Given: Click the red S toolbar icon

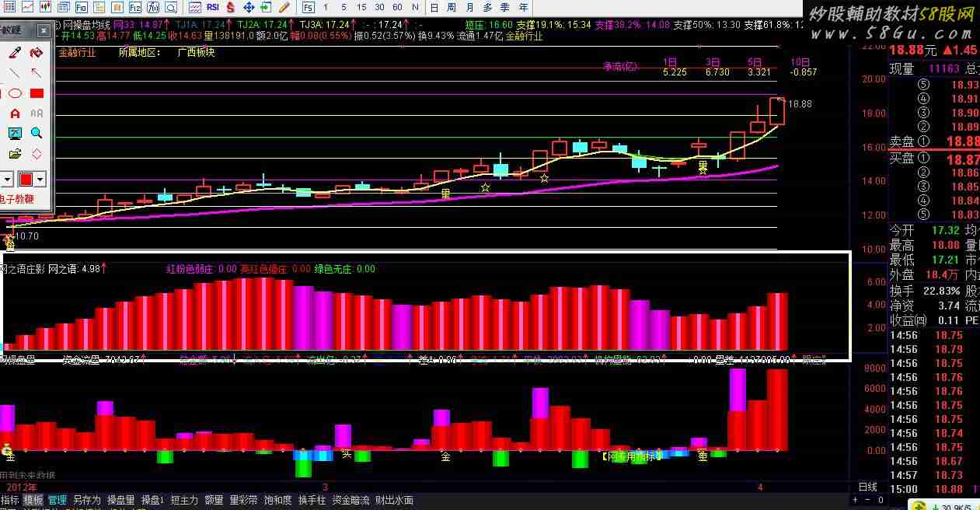Looking at the screenshot, I should point(231,7).
